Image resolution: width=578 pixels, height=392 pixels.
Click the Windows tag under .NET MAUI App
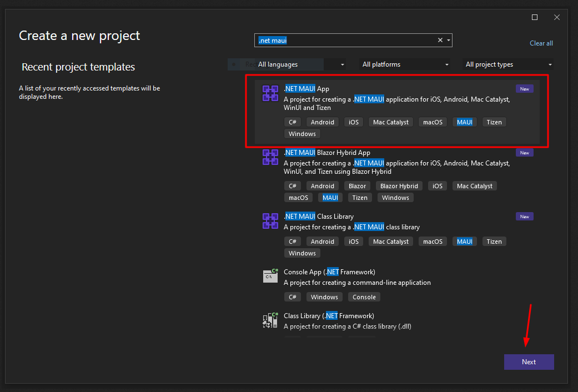(302, 134)
